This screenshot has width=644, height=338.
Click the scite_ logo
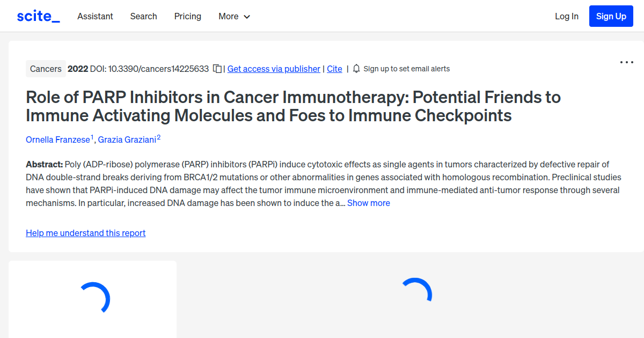38,16
